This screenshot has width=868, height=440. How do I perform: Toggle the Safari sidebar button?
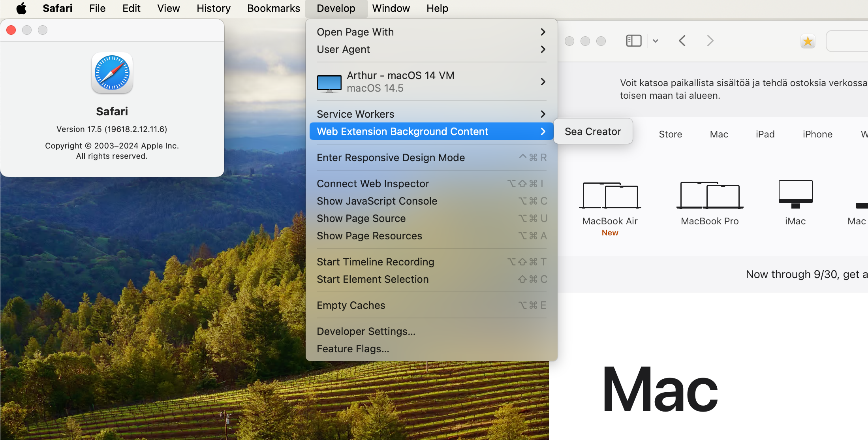633,41
